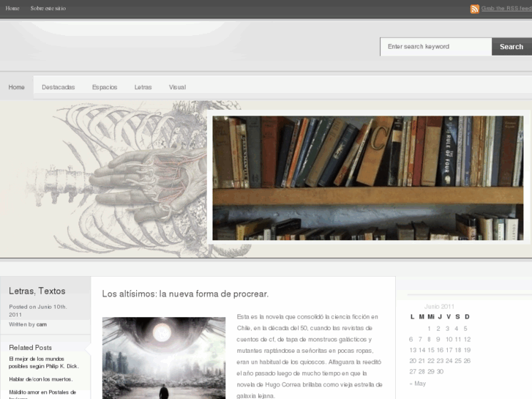Viewport: 532px width, 399px height.
Task: Open related post Maldito amor en Postales
Action: click(42, 395)
